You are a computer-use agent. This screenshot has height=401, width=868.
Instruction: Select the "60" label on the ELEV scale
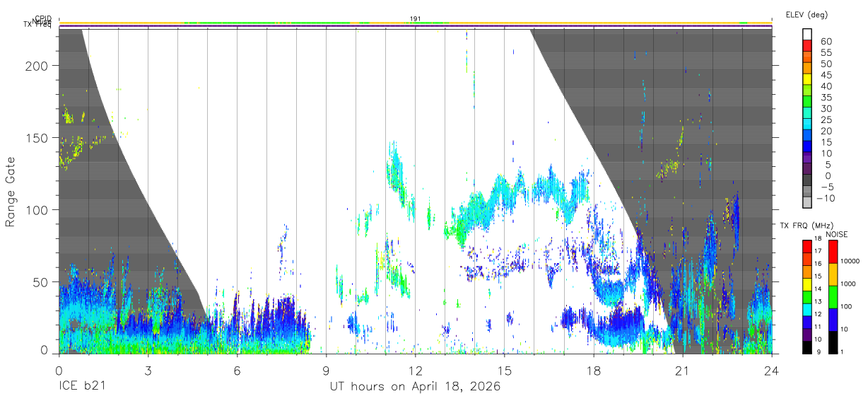826,42
